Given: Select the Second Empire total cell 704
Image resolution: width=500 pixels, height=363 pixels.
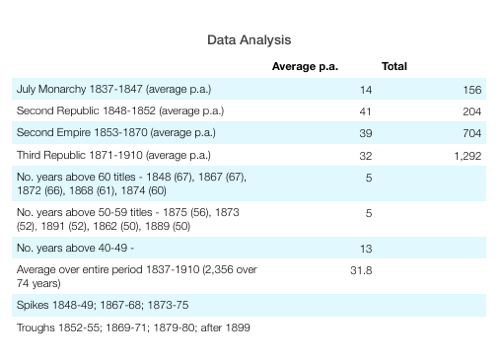Looking at the screenshot, I should (472, 133).
